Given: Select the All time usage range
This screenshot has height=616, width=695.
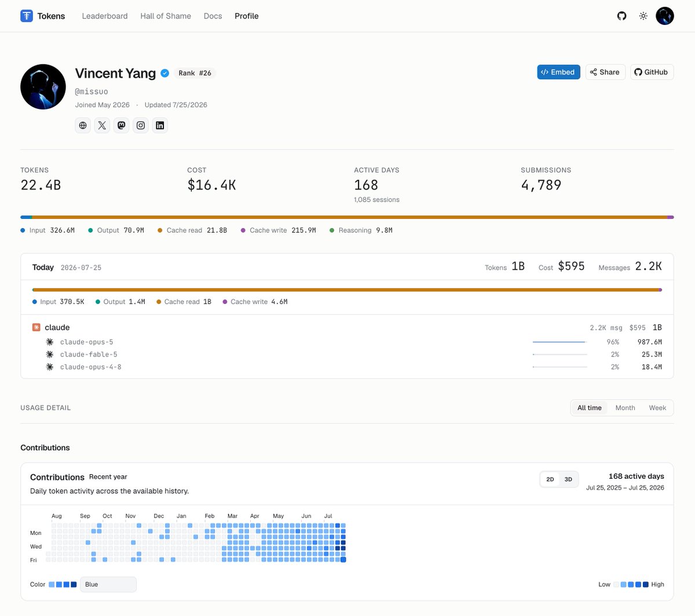Looking at the screenshot, I should point(589,408).
